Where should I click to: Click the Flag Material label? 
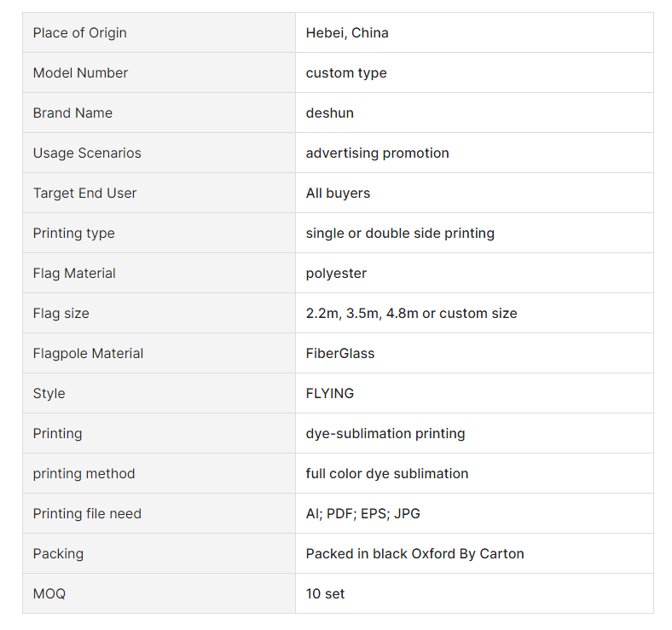[74, 273]
